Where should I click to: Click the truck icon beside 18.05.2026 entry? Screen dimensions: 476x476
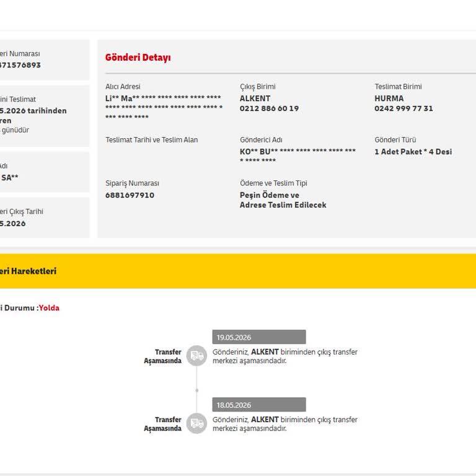tap(196, 423)
